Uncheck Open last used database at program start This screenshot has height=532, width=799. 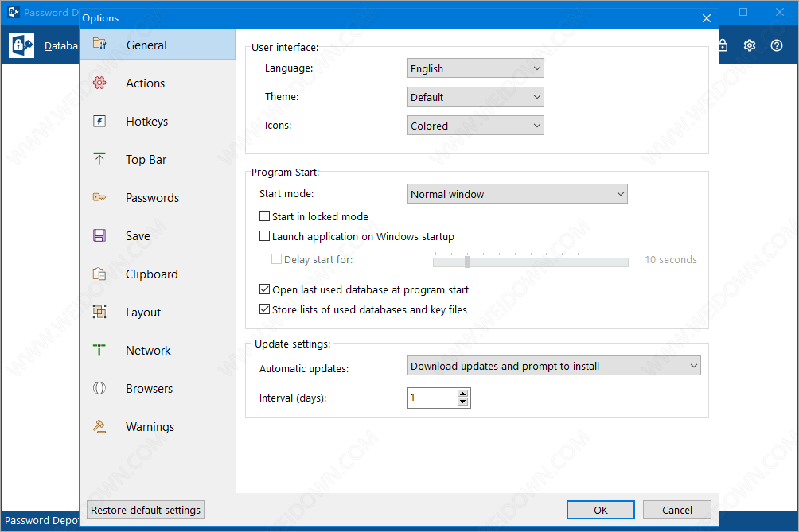(x=264, y=289)
